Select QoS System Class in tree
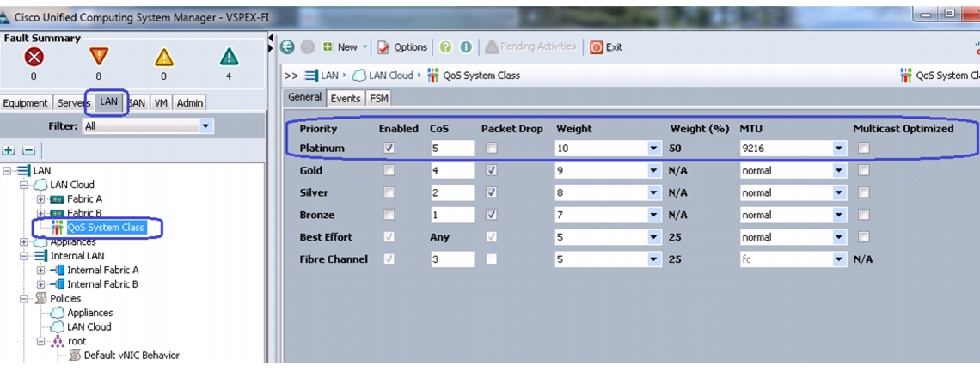This screenshot has width=980, height=390. (105, 228)
